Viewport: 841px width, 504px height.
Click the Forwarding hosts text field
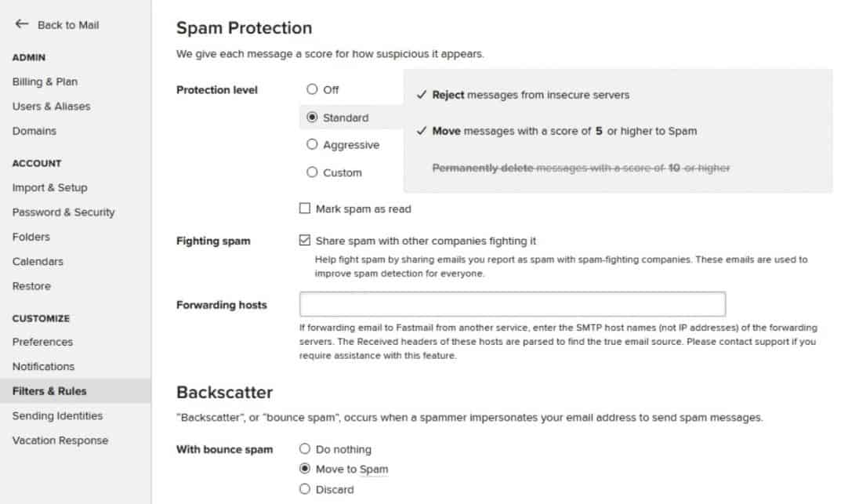[x=512, y=304]
